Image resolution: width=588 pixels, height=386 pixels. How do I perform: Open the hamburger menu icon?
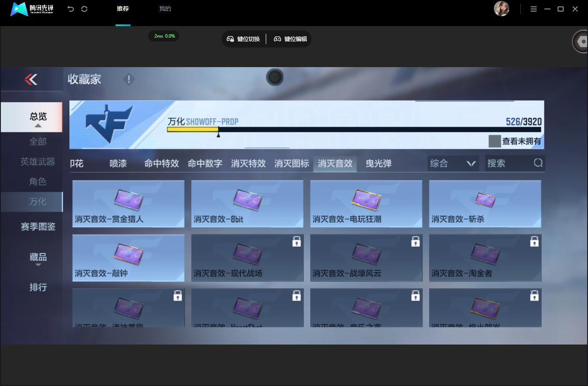pos(534,9)
